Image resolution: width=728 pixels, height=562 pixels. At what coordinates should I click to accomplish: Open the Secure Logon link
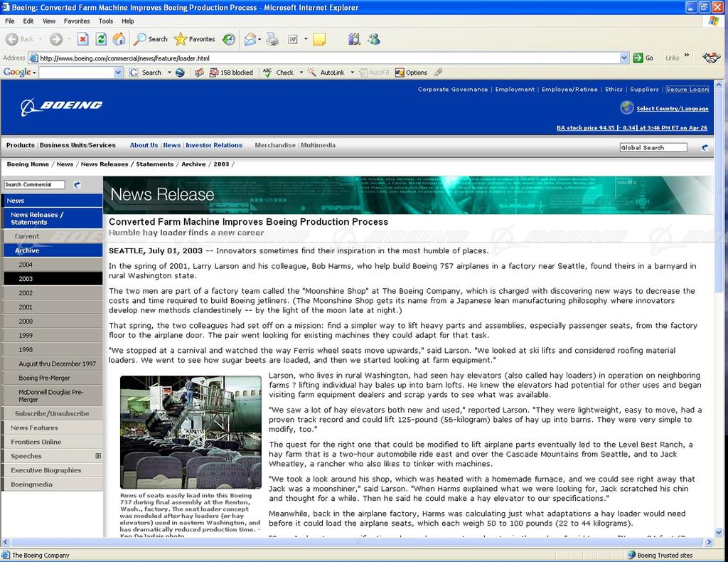[687, 90]
